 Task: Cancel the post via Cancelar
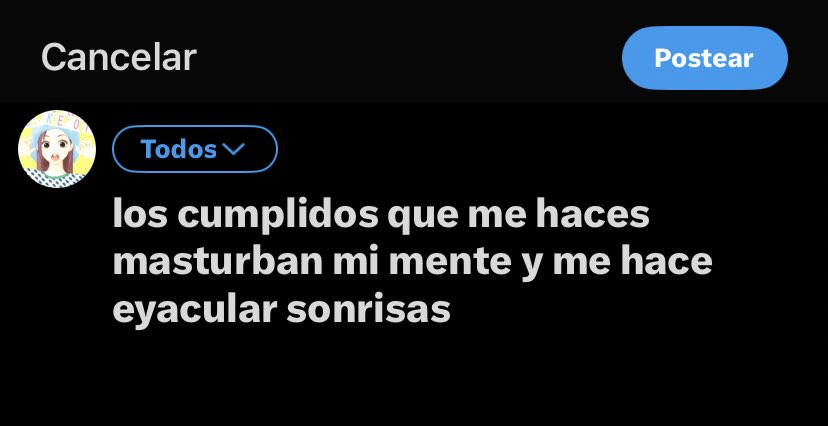[x=119, y=58]
